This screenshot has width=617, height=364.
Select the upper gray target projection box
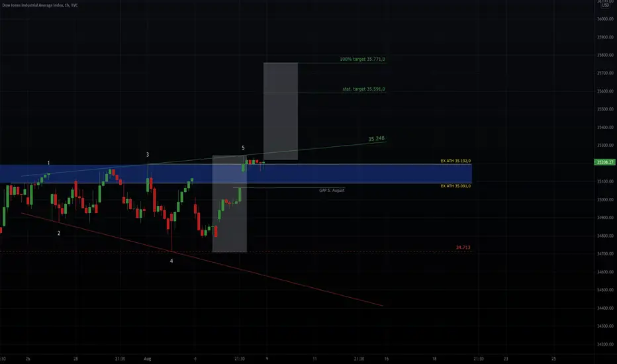tap(281, 111)
